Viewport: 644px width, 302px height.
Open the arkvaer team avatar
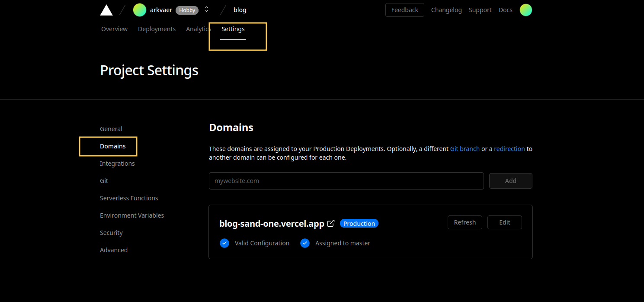point(139,10)
